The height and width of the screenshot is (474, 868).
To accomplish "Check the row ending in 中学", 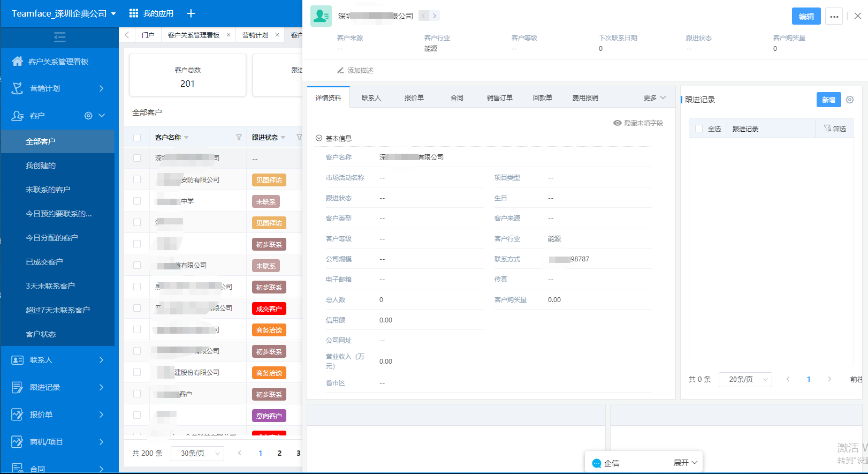I will click(x=137, y=201).
